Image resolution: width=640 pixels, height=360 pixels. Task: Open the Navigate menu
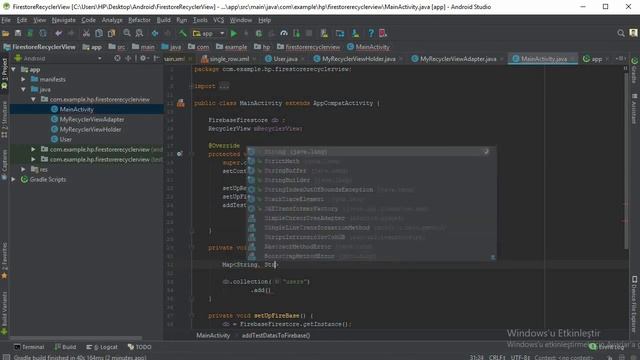63,20
